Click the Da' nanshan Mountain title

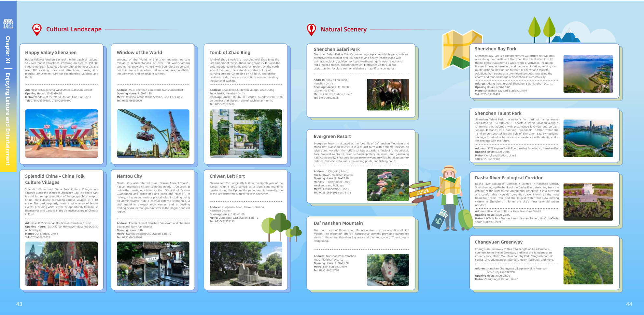338,223
